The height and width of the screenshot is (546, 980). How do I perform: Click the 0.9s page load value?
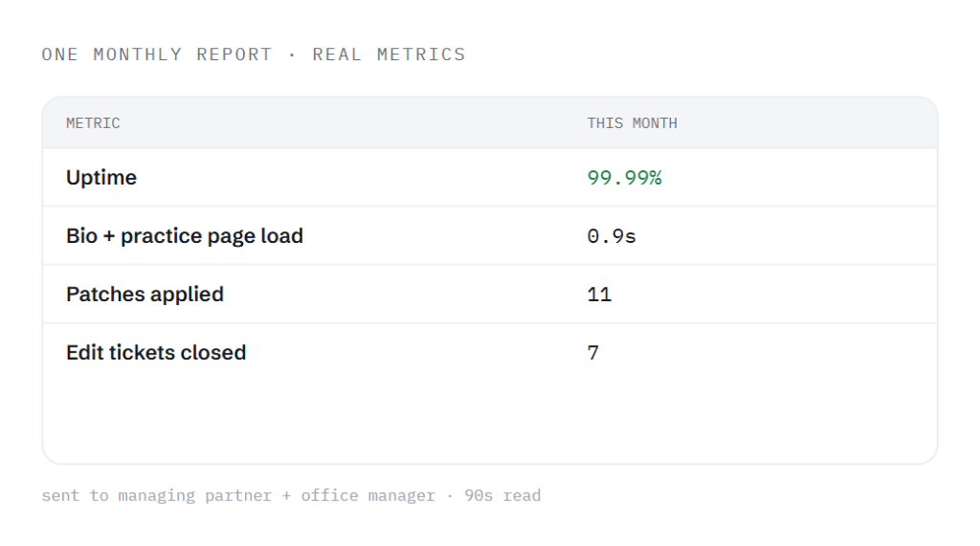pyautogui.click(x=612, y=236)
